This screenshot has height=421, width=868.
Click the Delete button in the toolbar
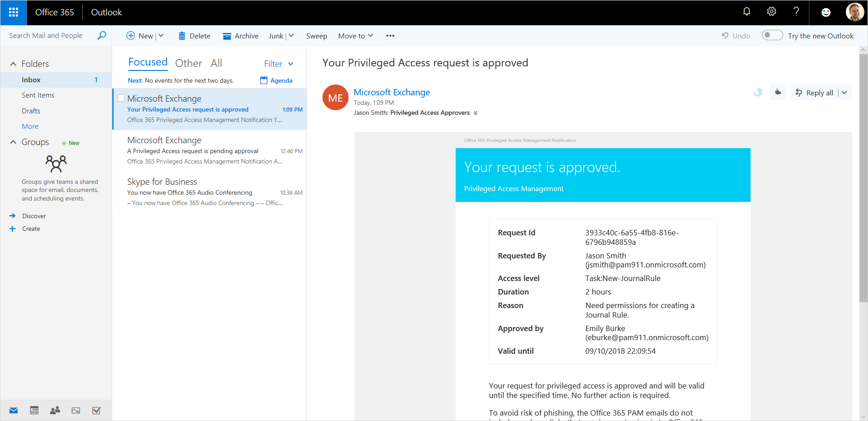point(194,36)
